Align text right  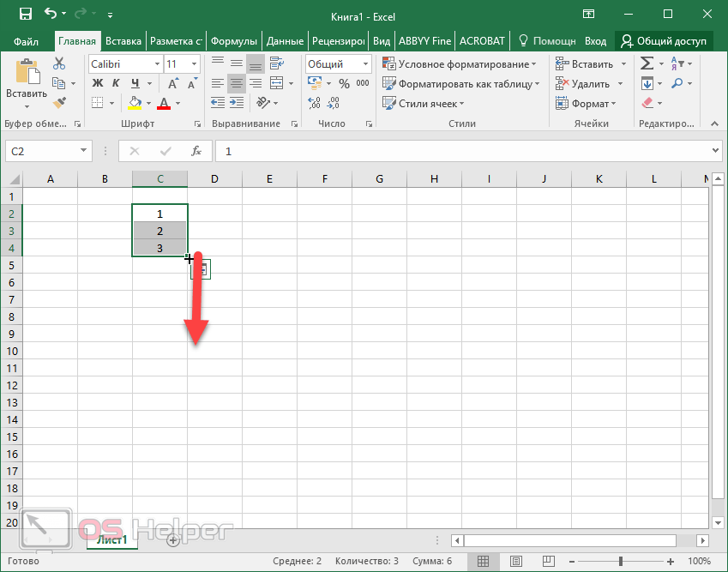256,83
